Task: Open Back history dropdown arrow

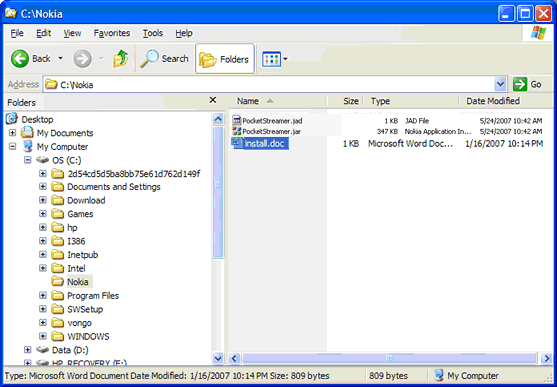Action: tap(60, 59)
